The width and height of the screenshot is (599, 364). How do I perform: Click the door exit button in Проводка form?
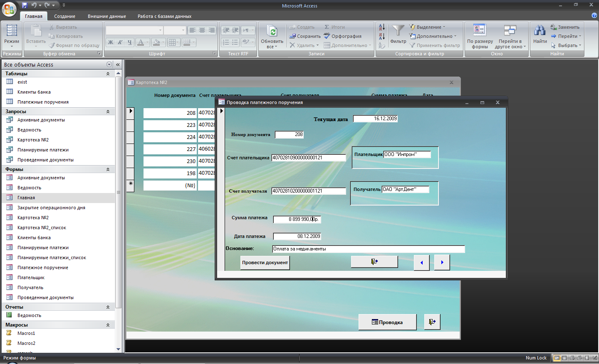(x=374, y=262)
